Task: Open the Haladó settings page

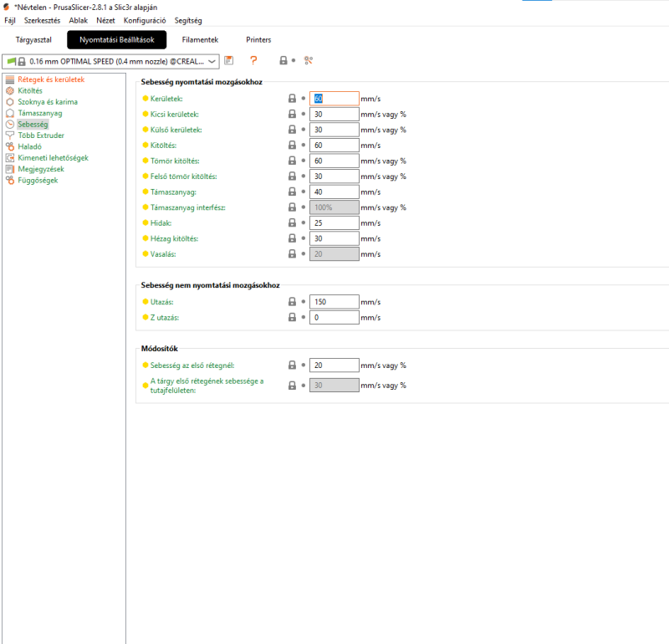Action: pos(30,146)
